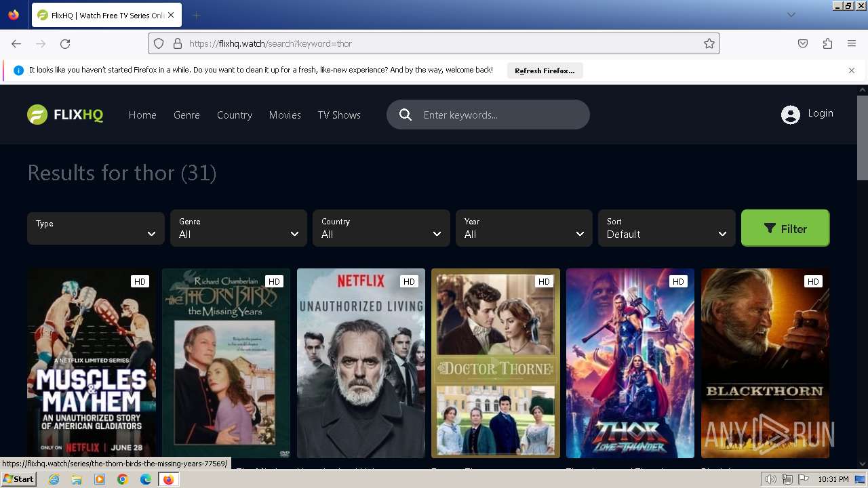Click the Firefox taskbar icon
This screenshot has width=868, height=488.
(168, 479)
